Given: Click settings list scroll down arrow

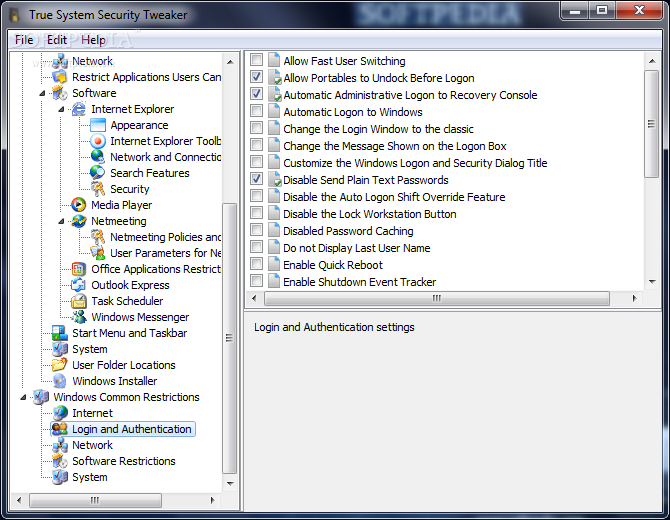Looking at the screenshot, I should click(652, 282).
